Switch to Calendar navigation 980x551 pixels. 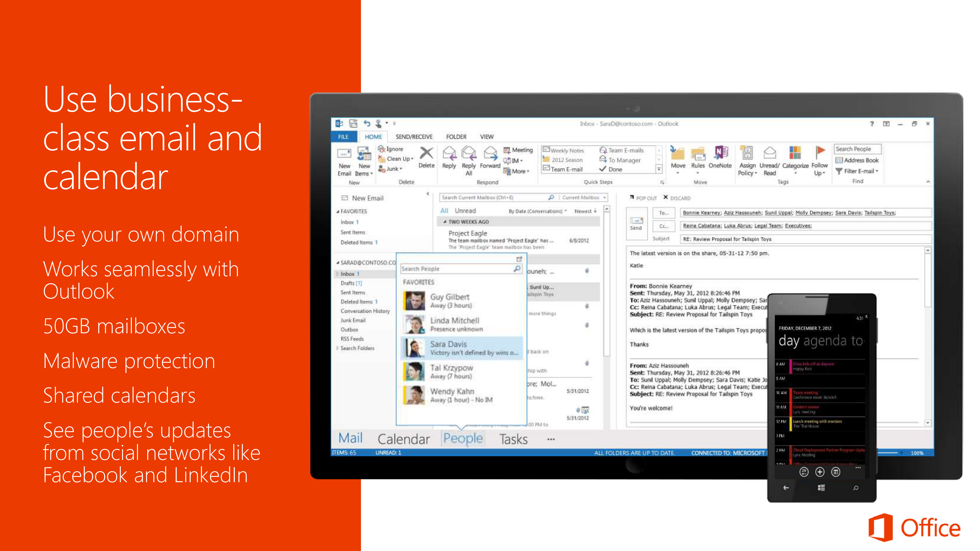pyautogui.click(x=404, y=440)
